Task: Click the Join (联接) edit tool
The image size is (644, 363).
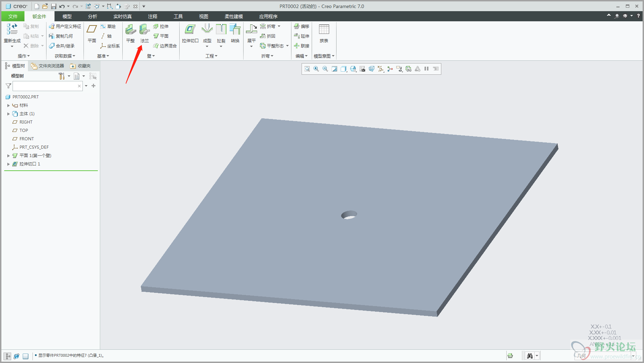Action: point(302,46)
